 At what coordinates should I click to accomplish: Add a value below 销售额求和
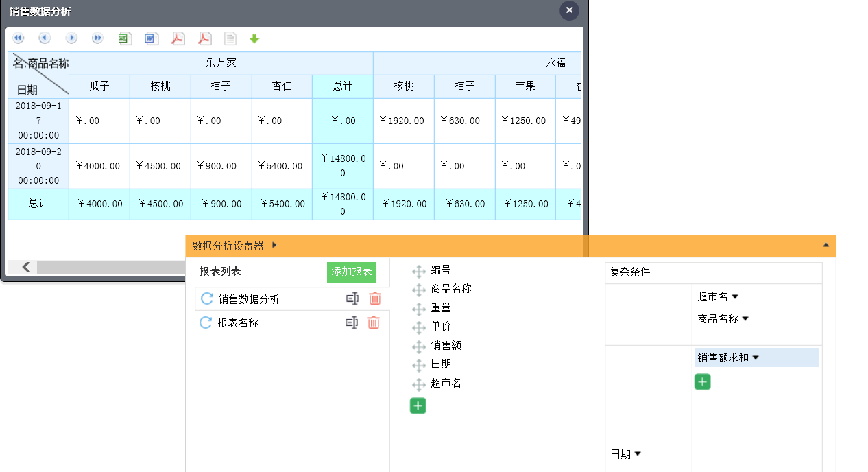point(703,382)
